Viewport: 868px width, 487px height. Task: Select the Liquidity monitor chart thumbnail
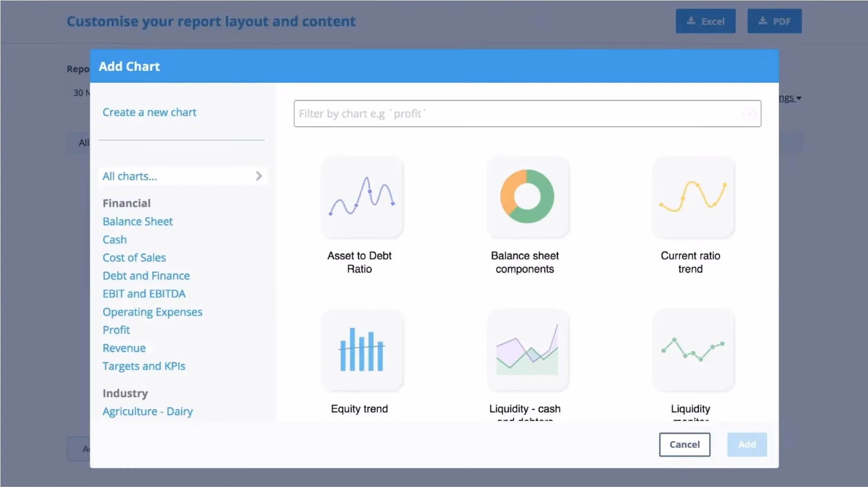pos(693,350)
